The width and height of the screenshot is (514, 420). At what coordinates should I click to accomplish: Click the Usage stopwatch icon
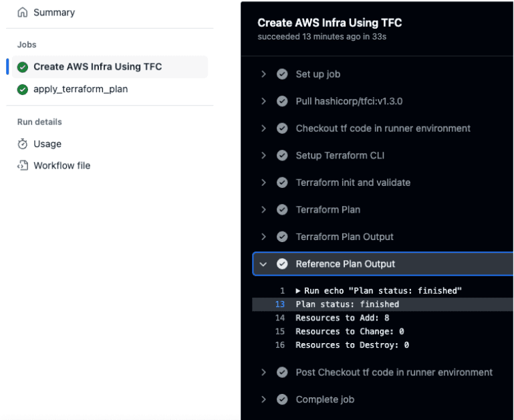(23, 144)
